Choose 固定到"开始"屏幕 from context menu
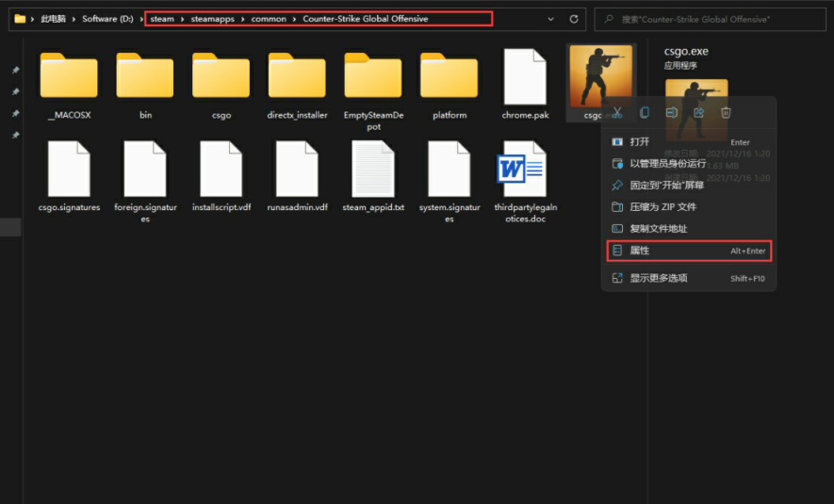 tap(689, 186)
